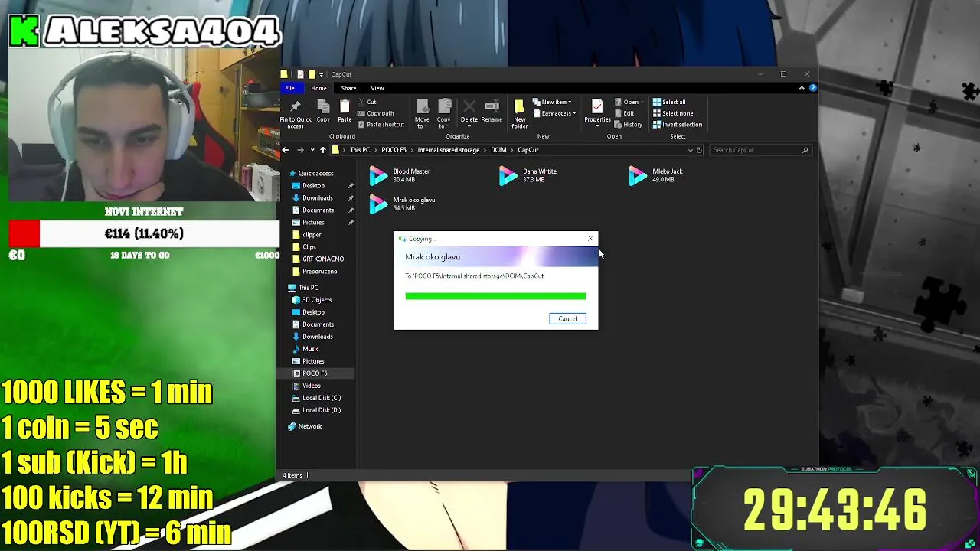The width and height of the screenshot is (980, 551).
Task: Expand the Open command dropdown
Action: coord(641,102)
